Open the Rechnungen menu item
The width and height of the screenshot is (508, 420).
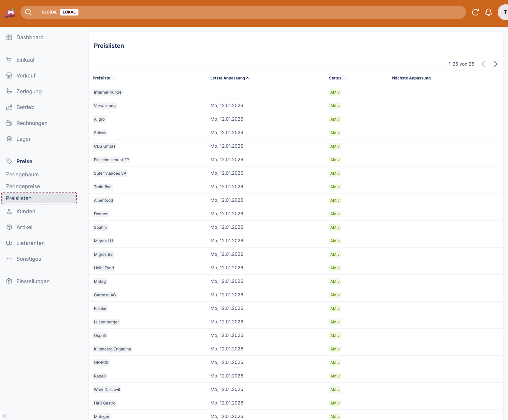click(x=32, y=123)
